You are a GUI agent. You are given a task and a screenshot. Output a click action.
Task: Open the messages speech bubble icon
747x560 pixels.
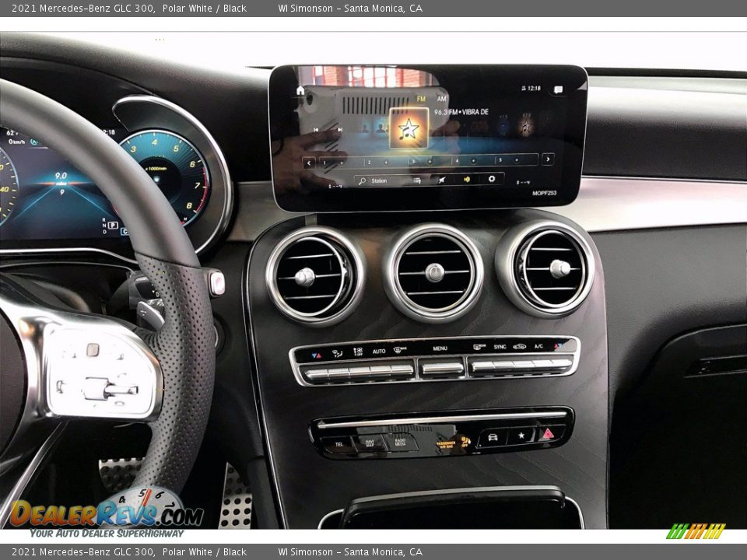[558, 89]
